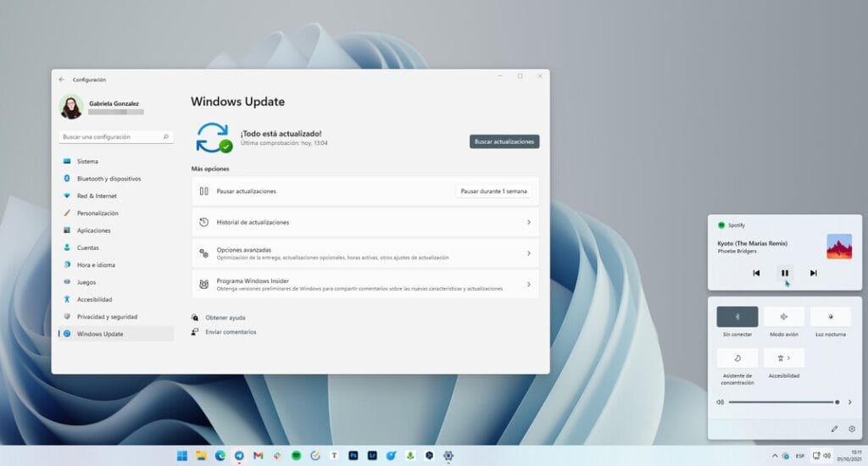Expand the volume output chevron
Screen dimensions: 868x466
[850, 402]
